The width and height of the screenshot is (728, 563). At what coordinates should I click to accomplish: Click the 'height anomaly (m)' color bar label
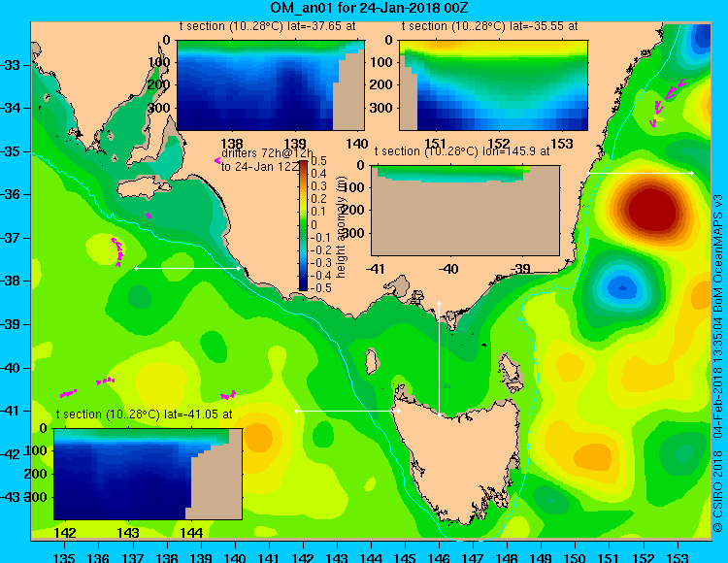pos(342,225)
